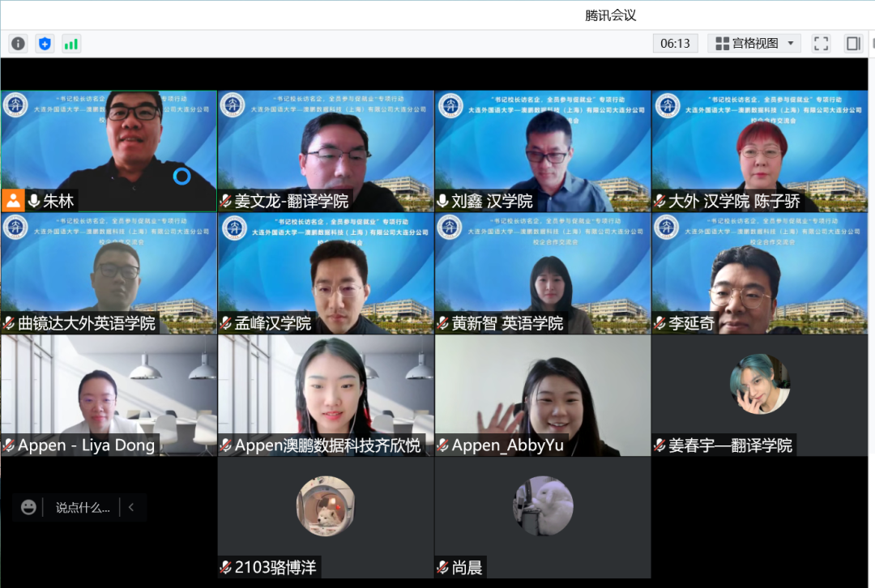Viewport: 875px width, 588px height.
Task: Collapse the chat bar with the chevron
Action: click(x=131, y=508)
